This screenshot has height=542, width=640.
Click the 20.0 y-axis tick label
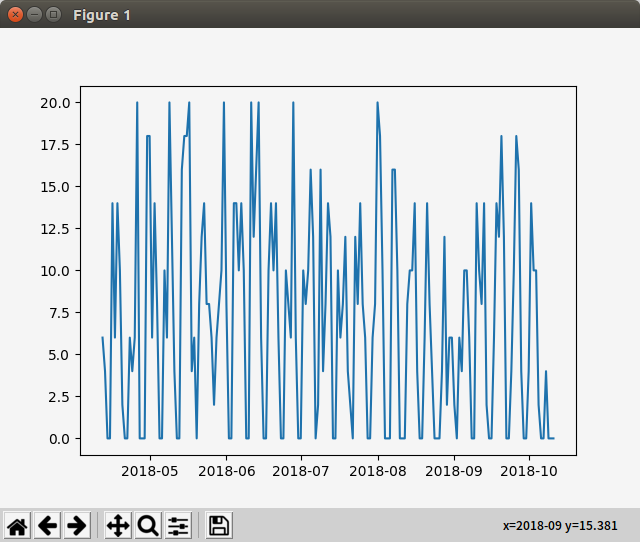coord(53,102)
